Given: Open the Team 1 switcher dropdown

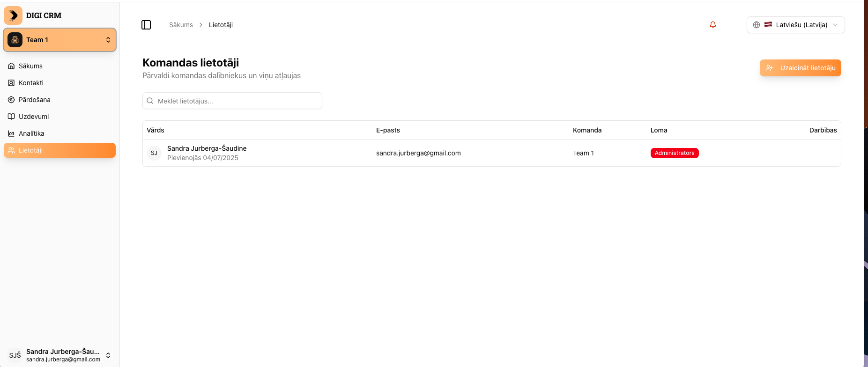Looking at the screenshot, I should tap(59, 40).
